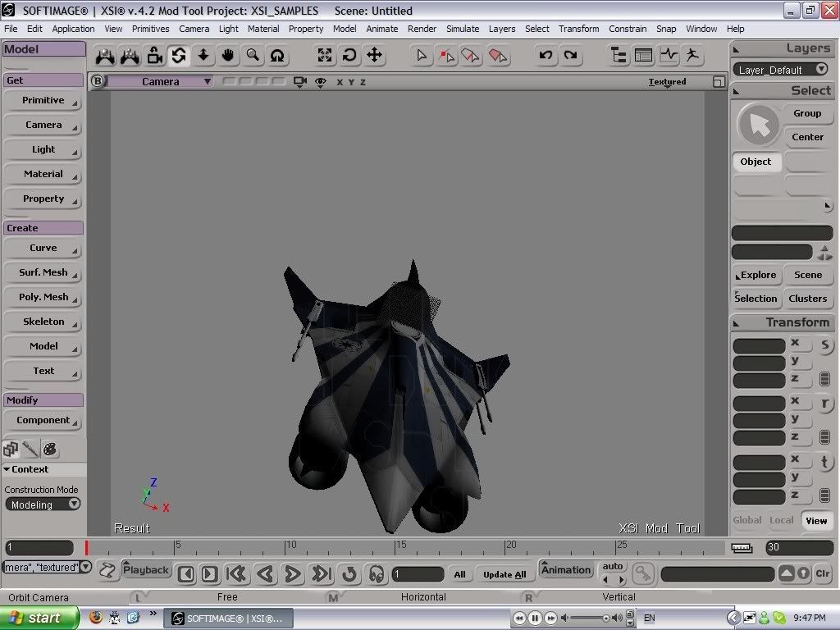Click the camera icon in viewport header
840x630 pixels.
tap(300, 82)
